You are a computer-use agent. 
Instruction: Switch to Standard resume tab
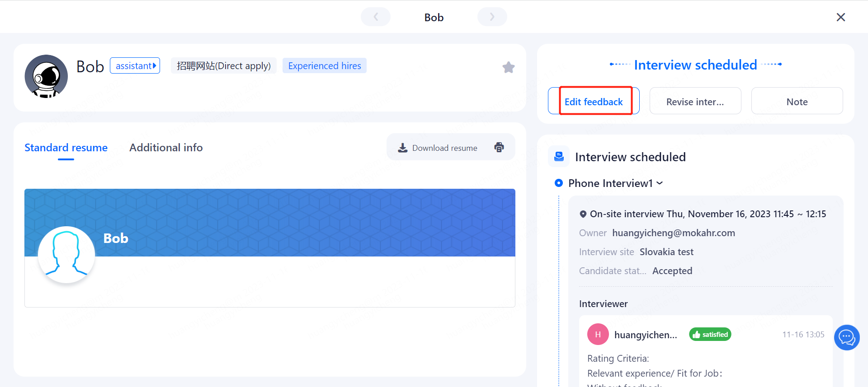pyautogui.click(x=66, y=148)
